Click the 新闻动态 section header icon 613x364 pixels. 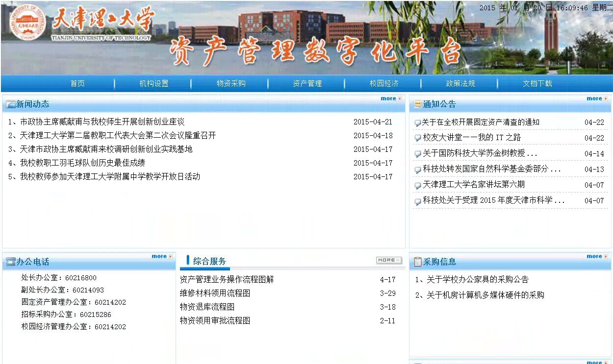pos(10,104)
